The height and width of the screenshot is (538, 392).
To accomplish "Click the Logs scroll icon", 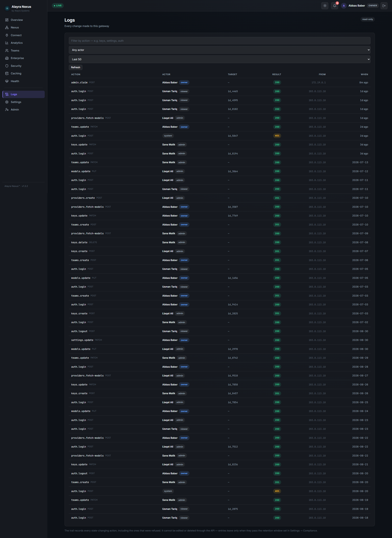I will point(7,94).
